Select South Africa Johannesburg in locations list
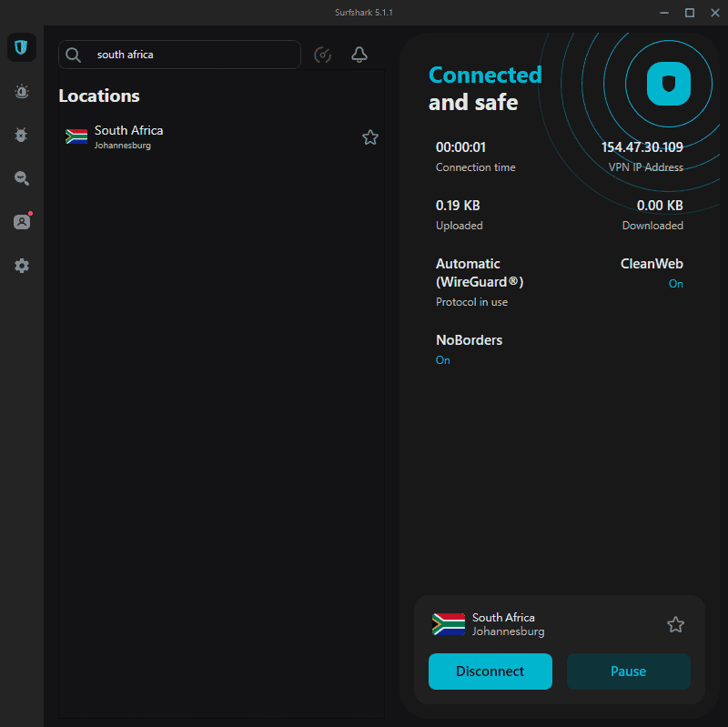This screenshot has height=727, width=728. 221,137
